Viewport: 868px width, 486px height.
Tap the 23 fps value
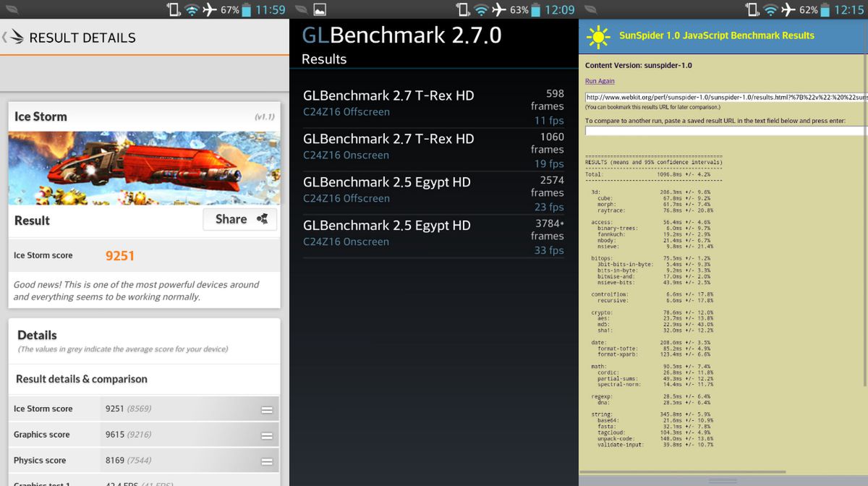click(549, 207)
